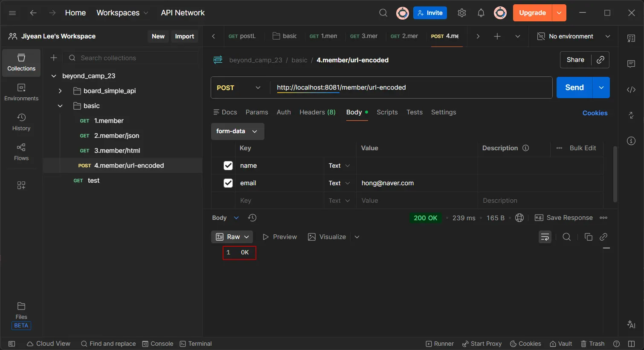644x350 pixels.
Task: Open the Preview response view
Action: (280, 237)
